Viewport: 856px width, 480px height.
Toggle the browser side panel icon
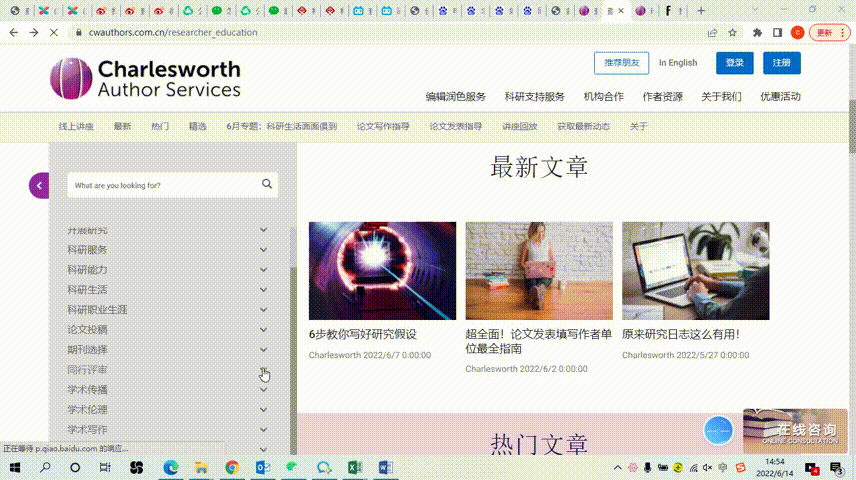[x=777, y=33]
